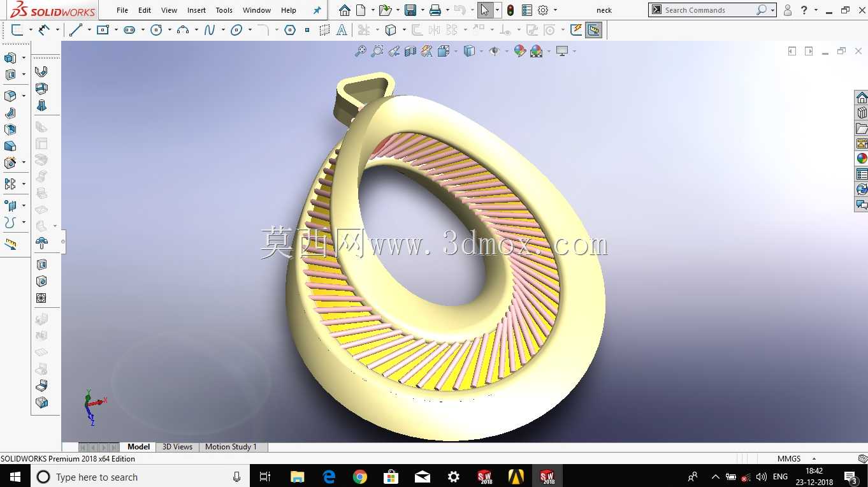The image size is (868, 487).
Task: Switch to the 3D Views tab
Action: 177,447
